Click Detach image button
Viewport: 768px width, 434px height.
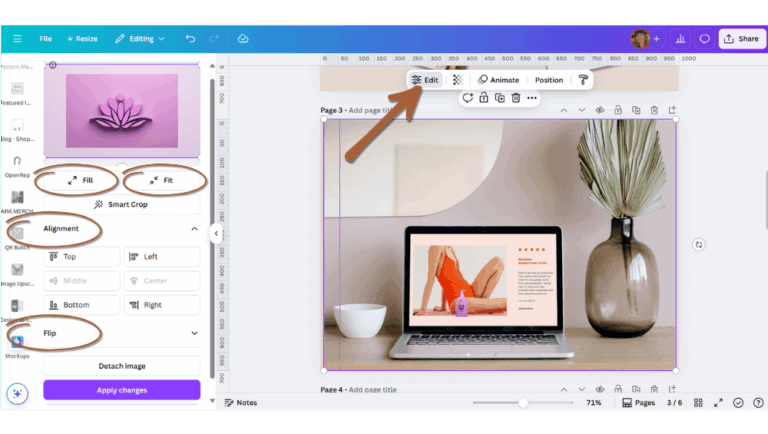[121, 366]
